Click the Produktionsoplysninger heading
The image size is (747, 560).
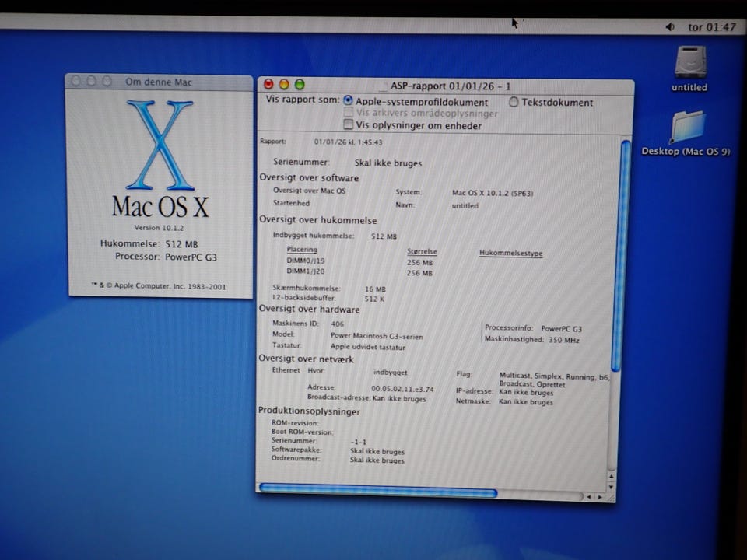(x=309, y=411)
